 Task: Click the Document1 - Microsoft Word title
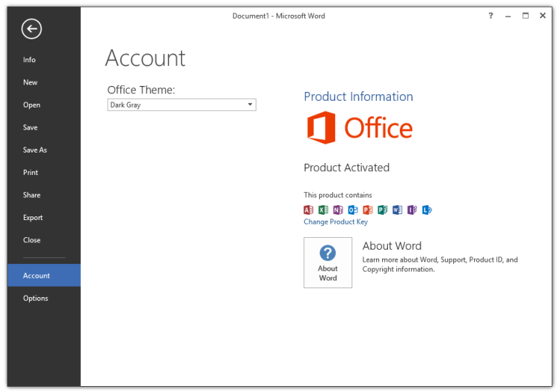(x=279, y=16)
